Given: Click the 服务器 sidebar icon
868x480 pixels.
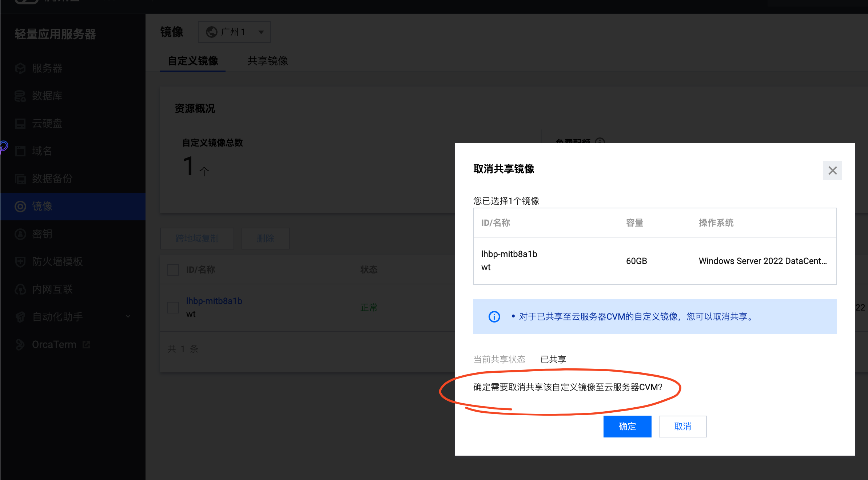Looking at the screenshot, I should click(x=20, y=68).
